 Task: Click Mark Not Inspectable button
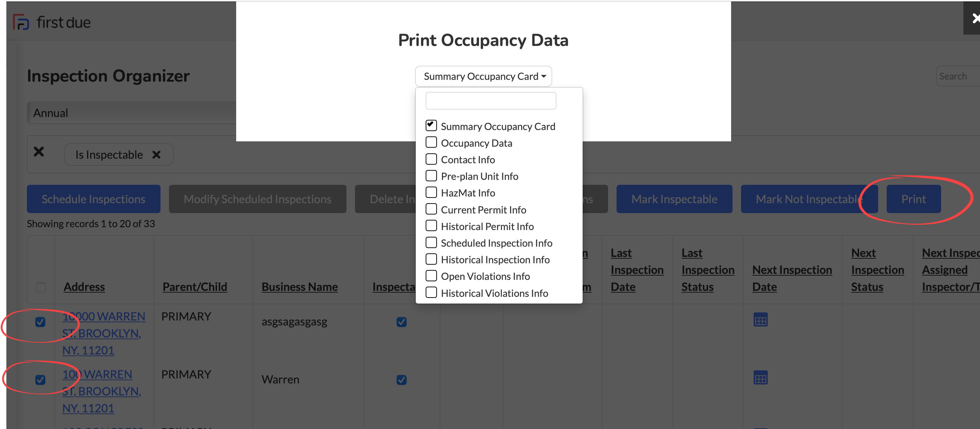coord(809,199)
